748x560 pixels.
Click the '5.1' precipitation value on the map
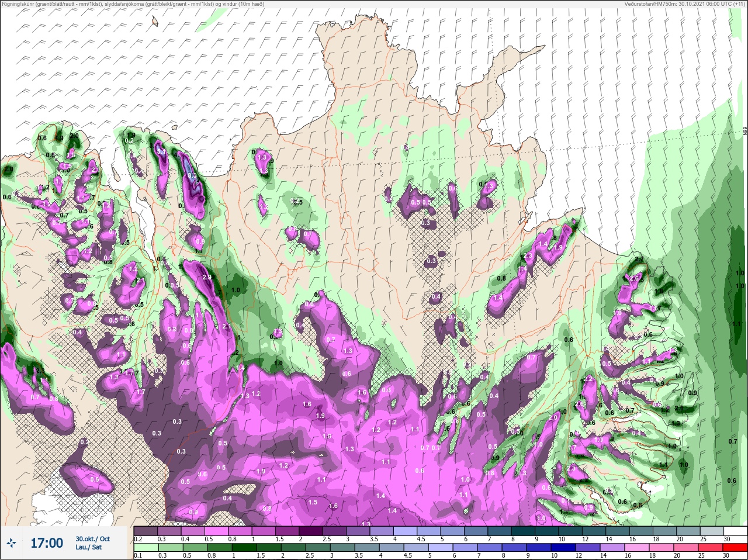click(x=161, y=151)
